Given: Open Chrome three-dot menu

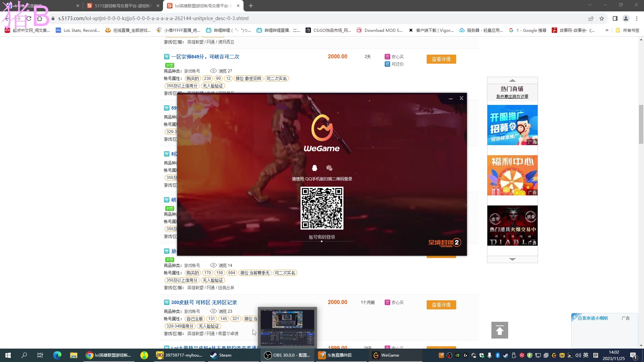Looking at the screenshot, I should point(637,18).
